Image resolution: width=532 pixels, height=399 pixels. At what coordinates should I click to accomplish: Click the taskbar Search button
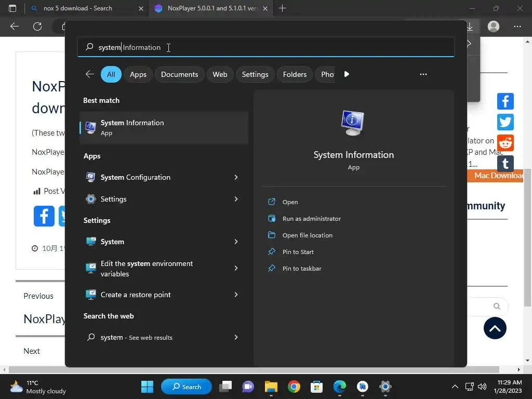[x=187, y=387]
